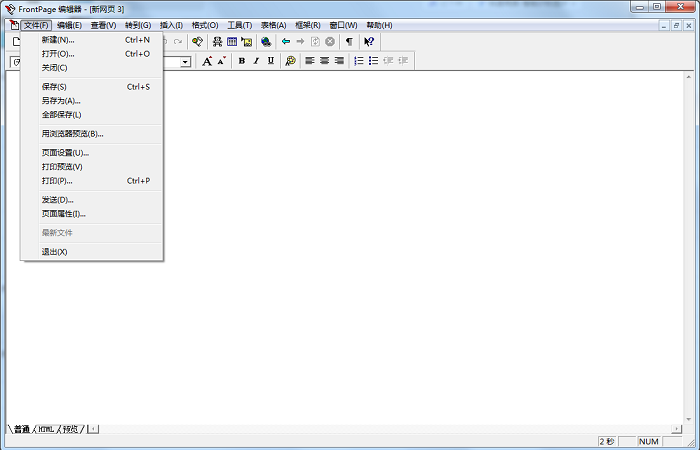Switch to the HTML view tab
Screen dimensions: 700x450
[x=46, y=429]
